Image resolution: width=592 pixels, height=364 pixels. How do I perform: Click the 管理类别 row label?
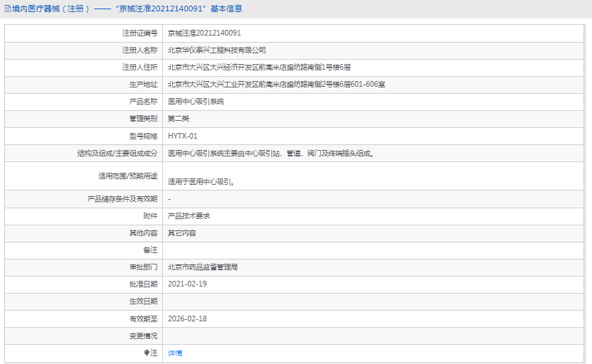point(144,119)
